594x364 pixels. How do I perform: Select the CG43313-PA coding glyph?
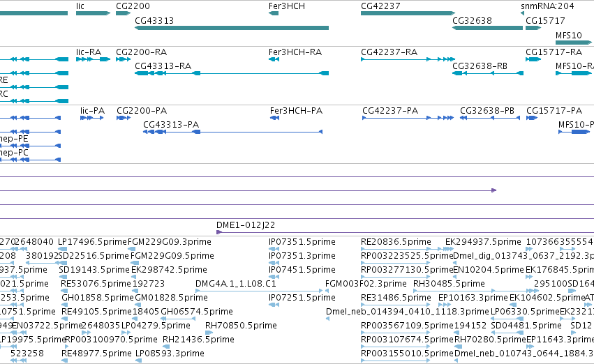click(232, 132)
